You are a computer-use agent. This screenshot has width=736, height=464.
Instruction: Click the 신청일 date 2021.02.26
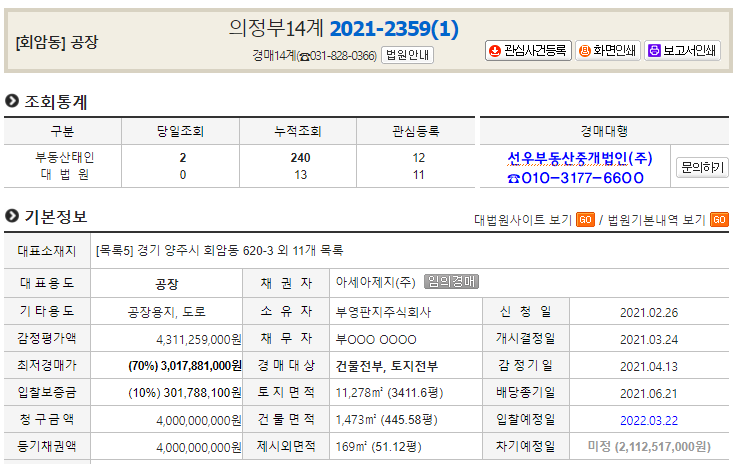649,312
